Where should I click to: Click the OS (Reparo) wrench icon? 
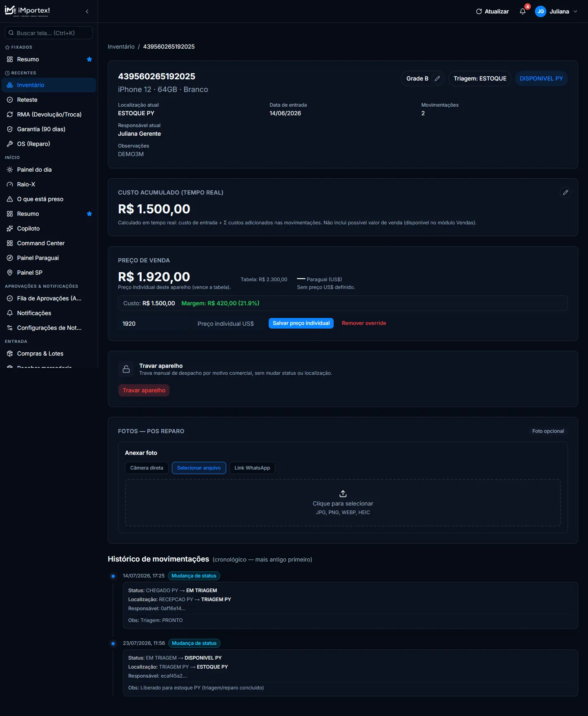pyautogui.click(x=10, y=144)
